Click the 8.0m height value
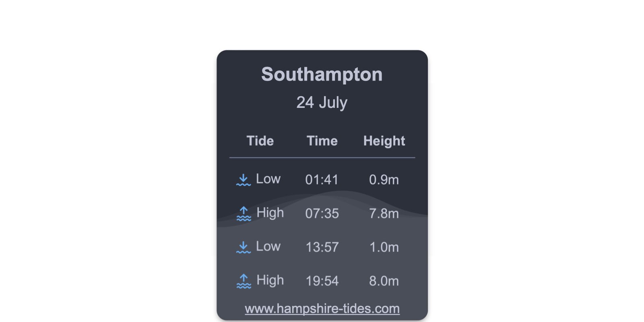Viewport: 644px width, 322px height. 384,281
